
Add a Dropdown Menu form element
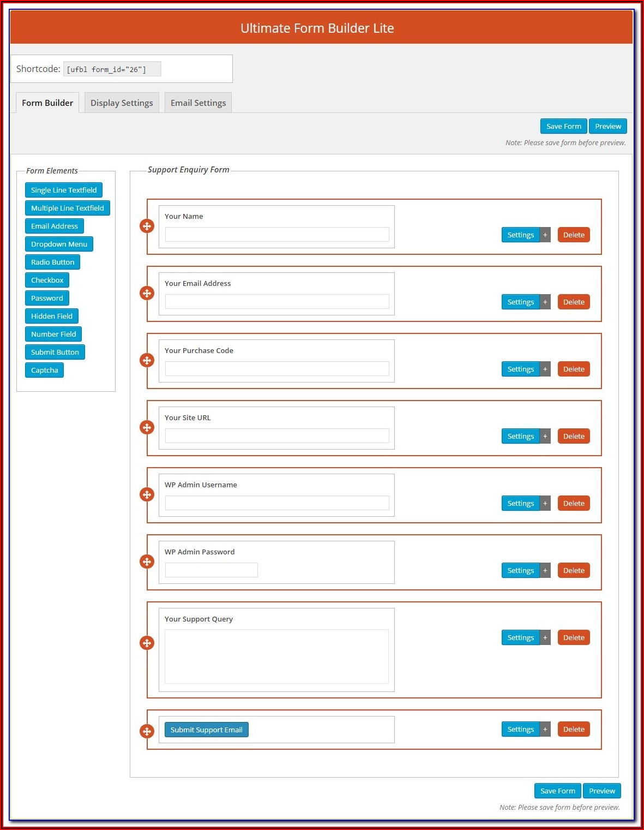pos(59,244)
